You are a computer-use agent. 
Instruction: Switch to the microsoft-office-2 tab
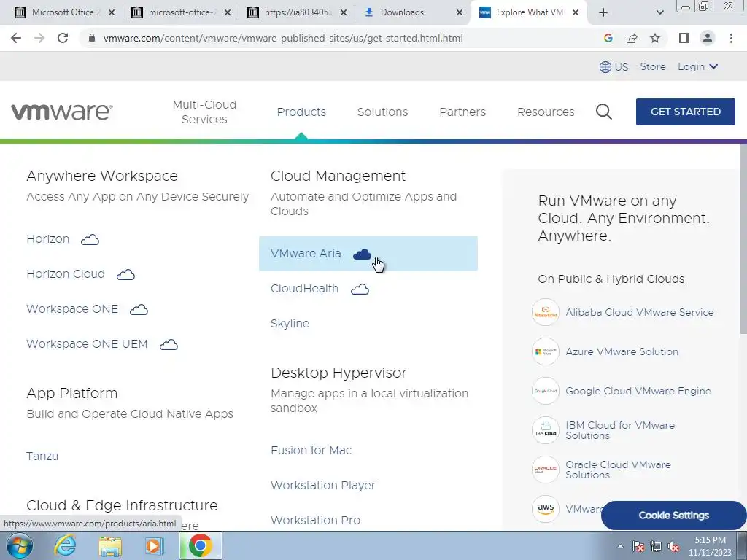click(181, 12)
